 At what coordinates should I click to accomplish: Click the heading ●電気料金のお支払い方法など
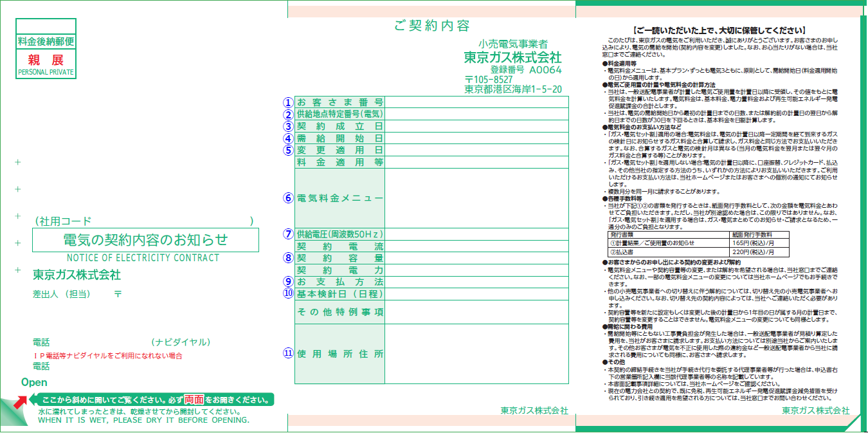pyautogui.click(x=641, y=127)
